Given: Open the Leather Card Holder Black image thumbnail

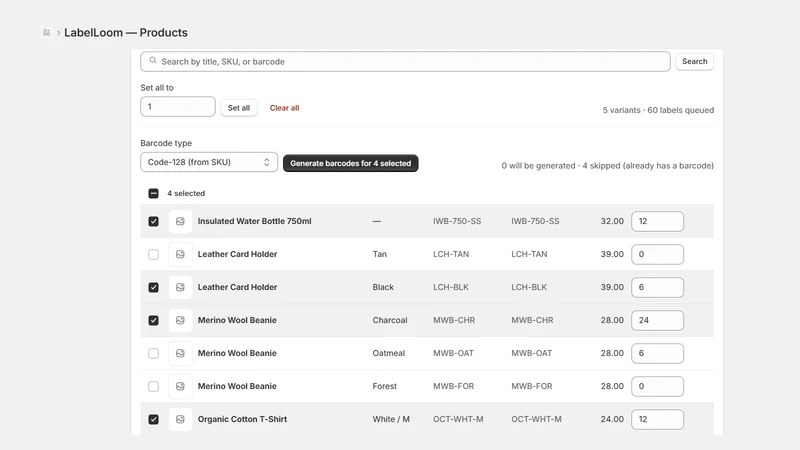Looking at the screenshot, I should coord(180,287).
